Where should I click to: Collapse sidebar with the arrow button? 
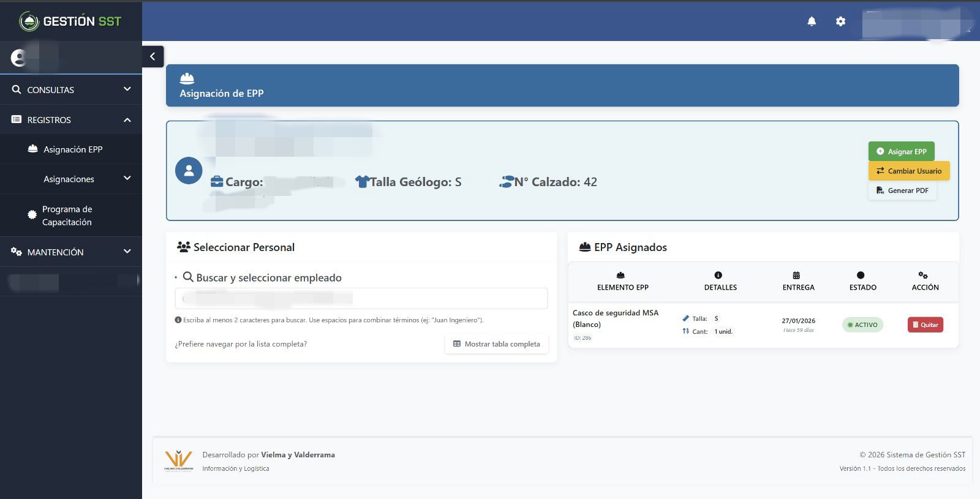(153, 56)
